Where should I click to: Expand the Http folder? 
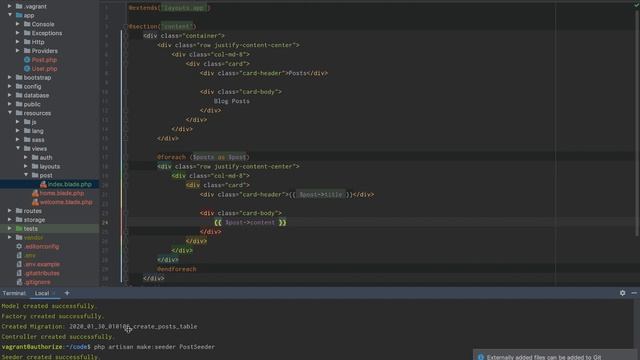pyautogui.click(x=18, y=42)
